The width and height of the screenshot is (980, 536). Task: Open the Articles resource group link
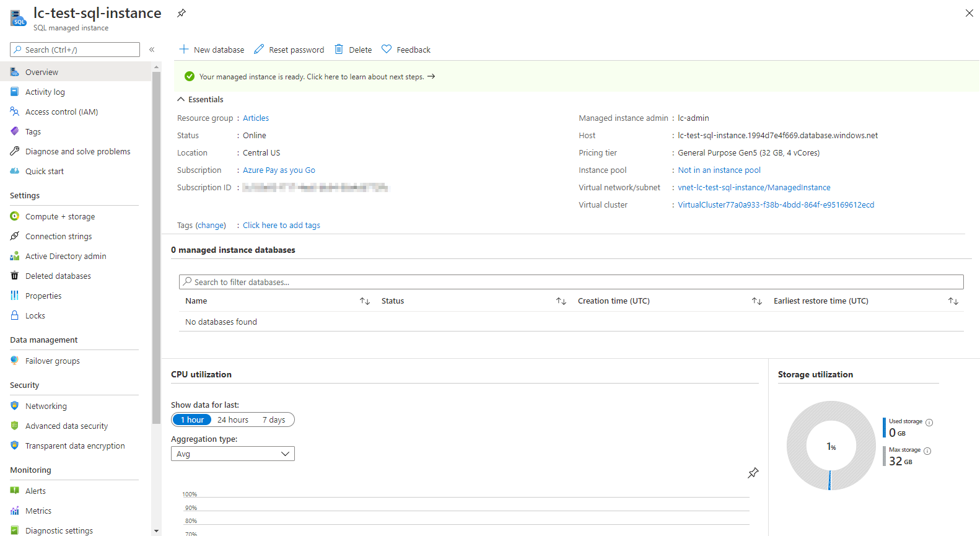[x=256, y=118]
